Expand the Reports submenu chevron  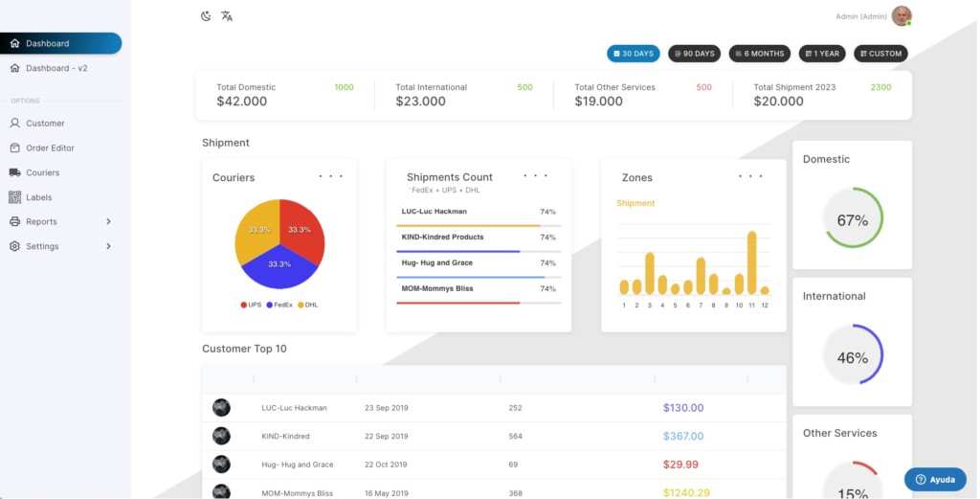108,222
